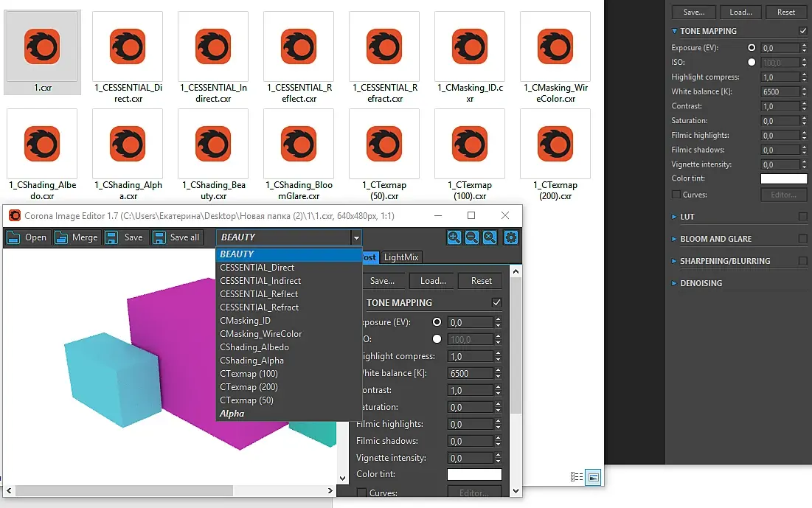Image resolution: width=812 pixels, height=508 pixels.
Task: Click the zoom in magnifier icon
Action: (454, 237)
